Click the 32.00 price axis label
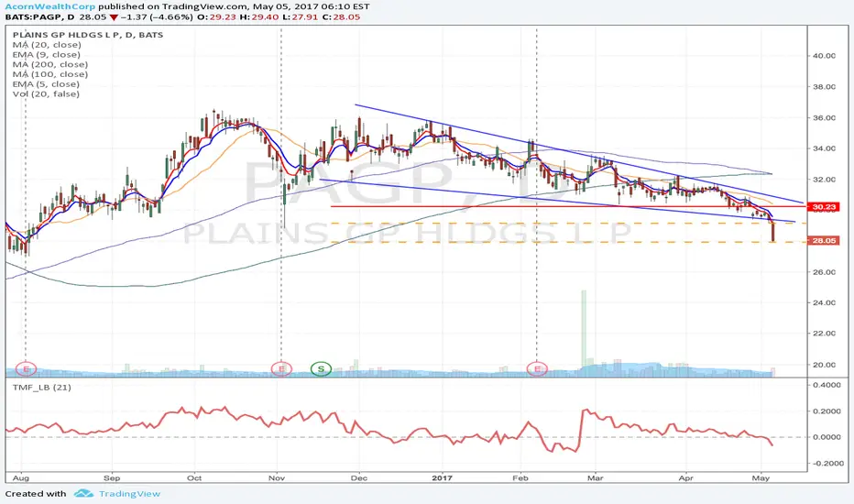This screenshot has height=504, width=854. pyautogui.click(x=824, y=180)
